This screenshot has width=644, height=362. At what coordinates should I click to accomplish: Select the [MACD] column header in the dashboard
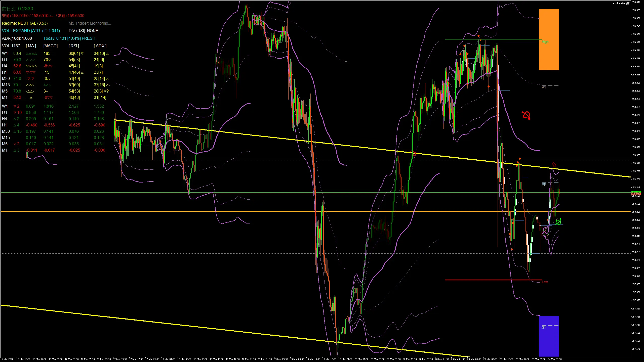tap(50, 46)
